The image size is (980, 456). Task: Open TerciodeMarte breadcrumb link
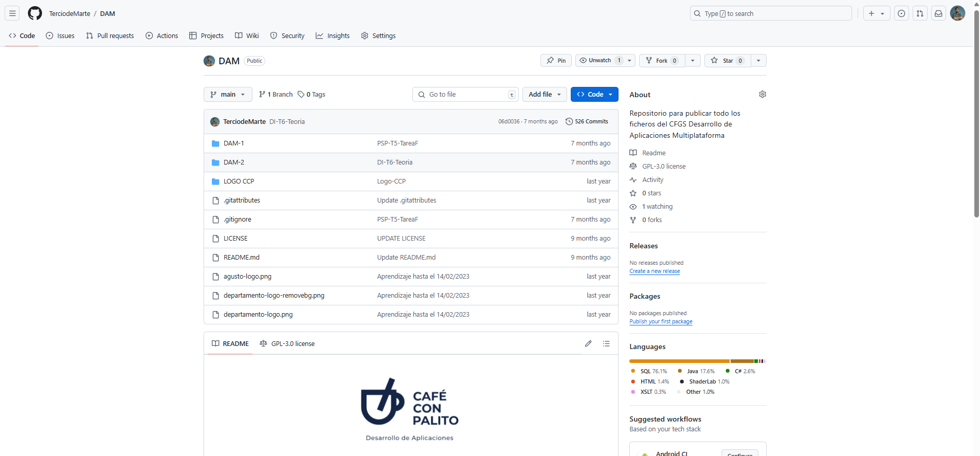point(69,13)
